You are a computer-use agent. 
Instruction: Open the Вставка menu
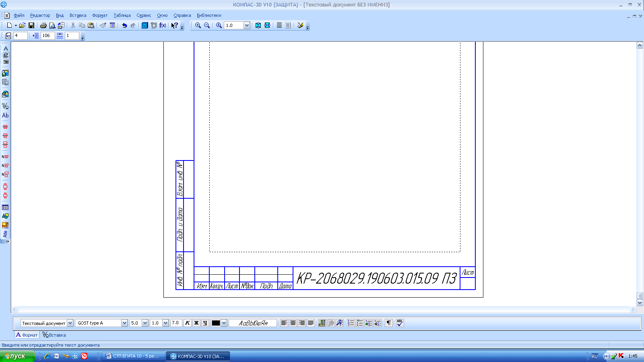point(78,15)
